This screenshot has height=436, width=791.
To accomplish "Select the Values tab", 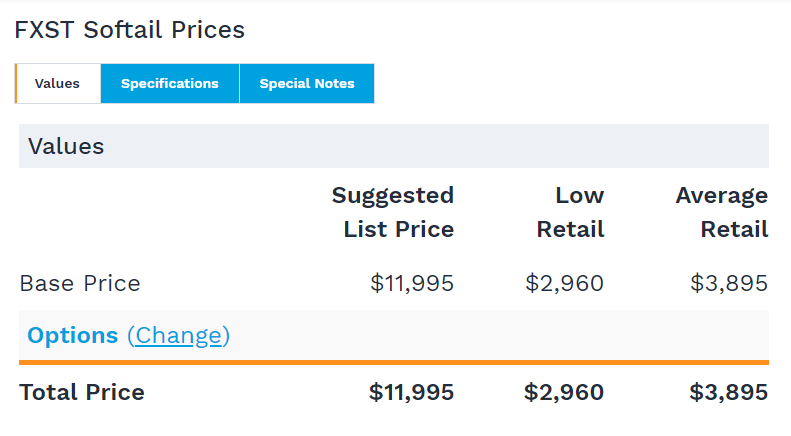I will point(57,84).
